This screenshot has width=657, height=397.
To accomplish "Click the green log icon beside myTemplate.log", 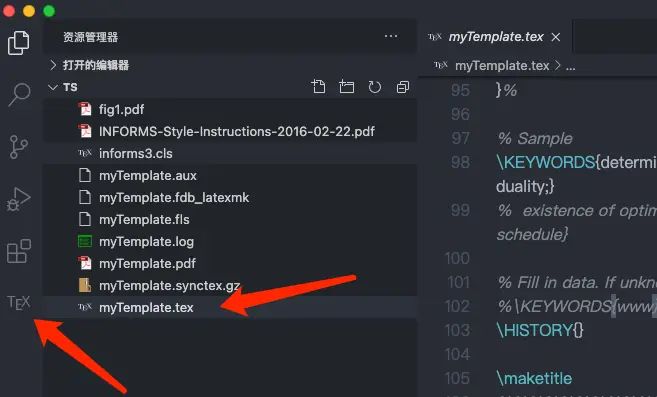I will tap(85, 241).
